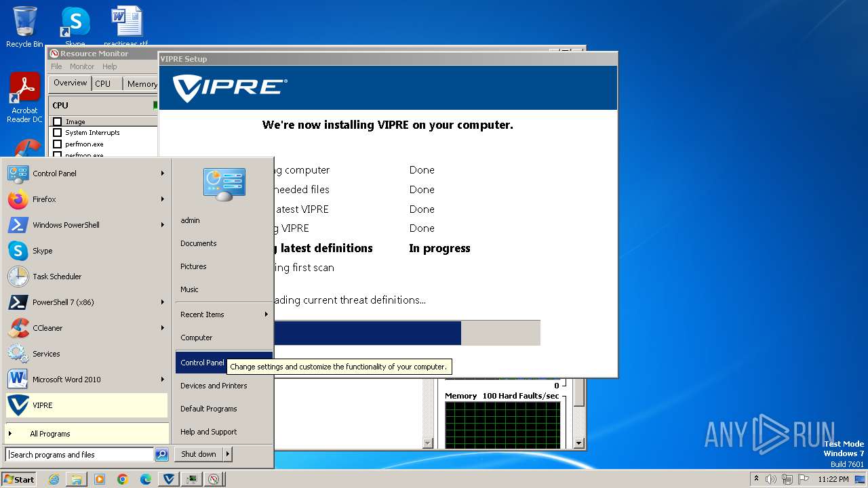Expand the Firefox jump list arrow
The height and width of the screenshot is (488, 868).
click(163, 199)
